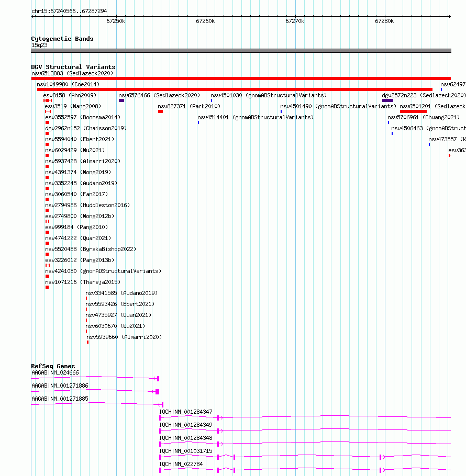
Task: Click the nsv5939660 (Almarri2020) label
Action: click(x=124, y=337)
